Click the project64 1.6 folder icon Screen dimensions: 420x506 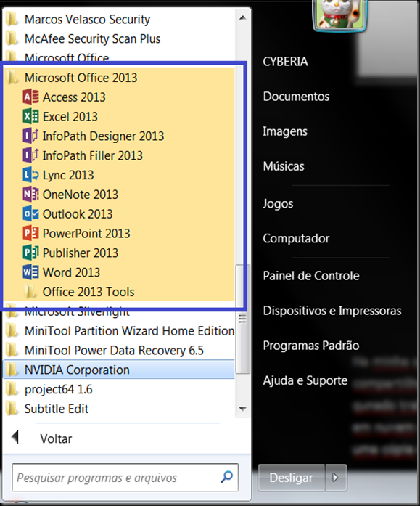click(12, 389)
